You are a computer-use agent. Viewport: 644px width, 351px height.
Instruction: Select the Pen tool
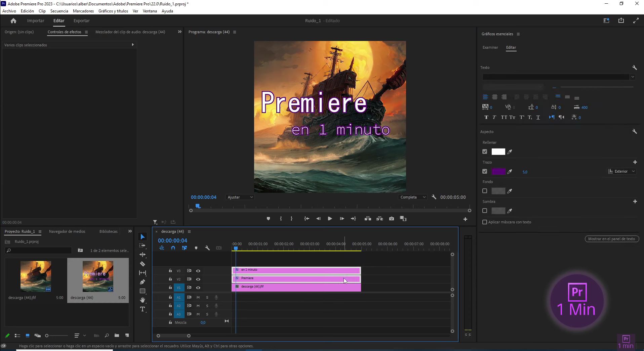[143, 282]
